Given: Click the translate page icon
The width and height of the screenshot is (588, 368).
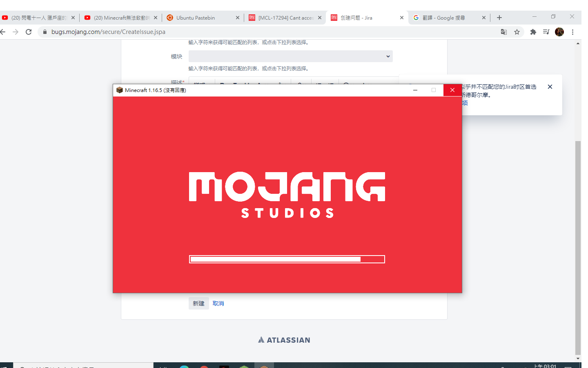Looking at the screenshot, I should pos(504,32).
